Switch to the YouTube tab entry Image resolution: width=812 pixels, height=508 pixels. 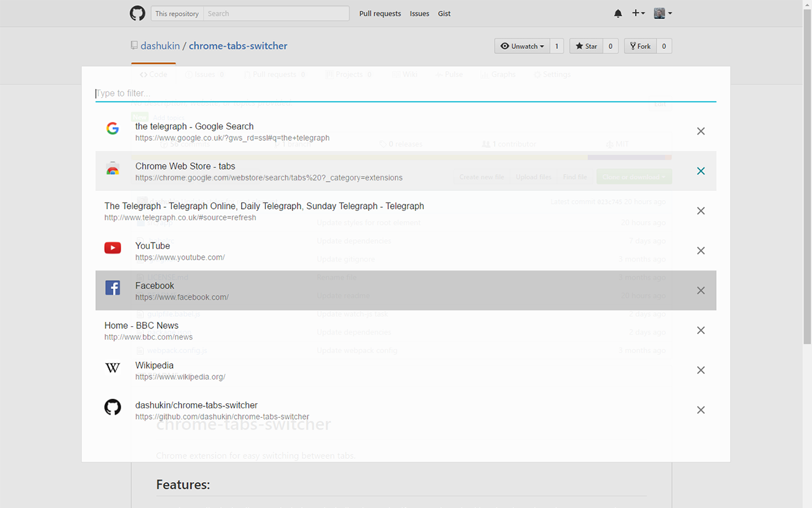click(x=406, y=251)
